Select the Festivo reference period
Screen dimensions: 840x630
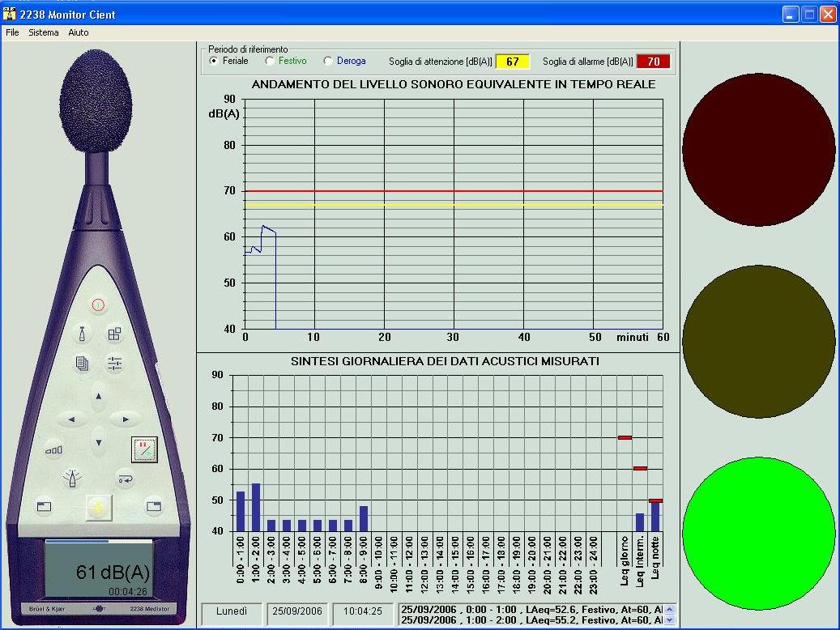click(x=286, y=61)
